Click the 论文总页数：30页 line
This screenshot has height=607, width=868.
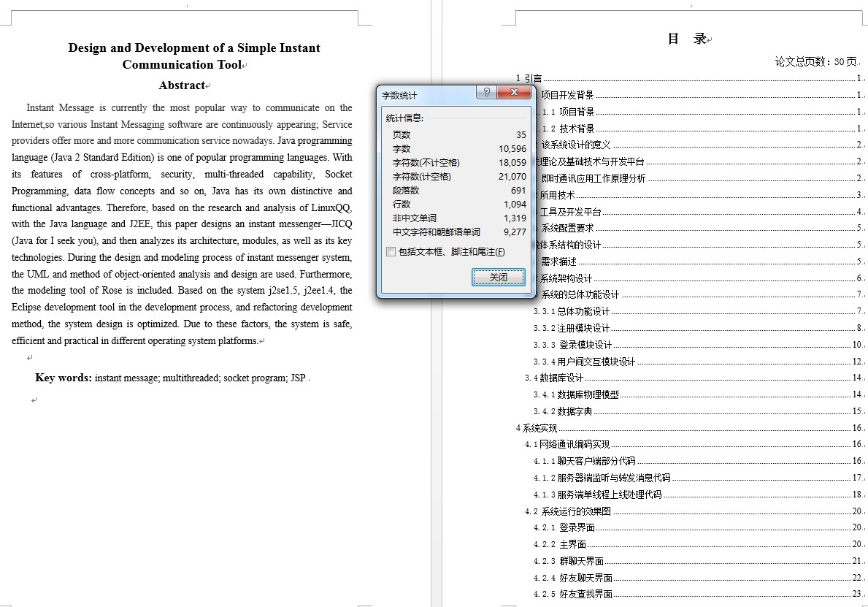(x=815, y=61)
